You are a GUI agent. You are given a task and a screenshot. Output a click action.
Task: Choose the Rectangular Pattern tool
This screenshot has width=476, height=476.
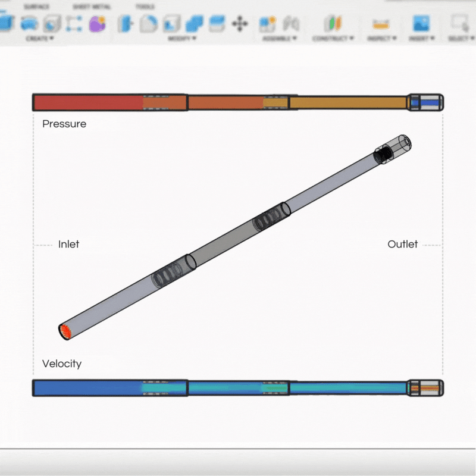74,24
